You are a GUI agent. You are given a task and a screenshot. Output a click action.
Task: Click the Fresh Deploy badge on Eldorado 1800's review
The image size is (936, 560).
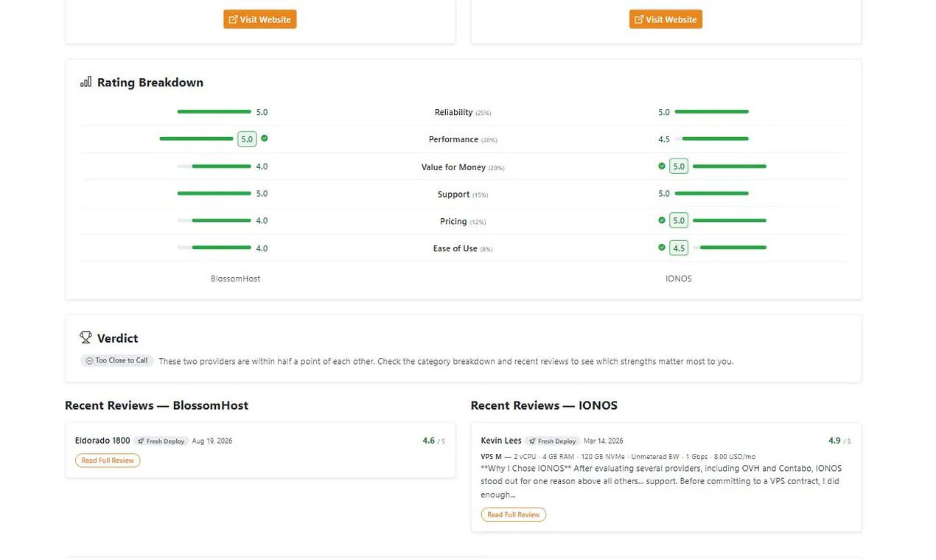(161, 441)
